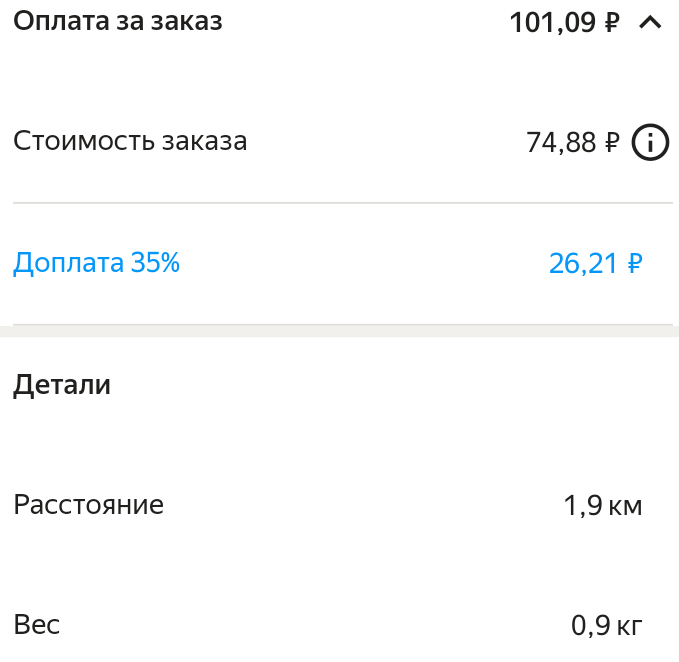Collapse the Оплата за заказ section chevron
This screenshot has height=662, width=679.
pos(650,22)
